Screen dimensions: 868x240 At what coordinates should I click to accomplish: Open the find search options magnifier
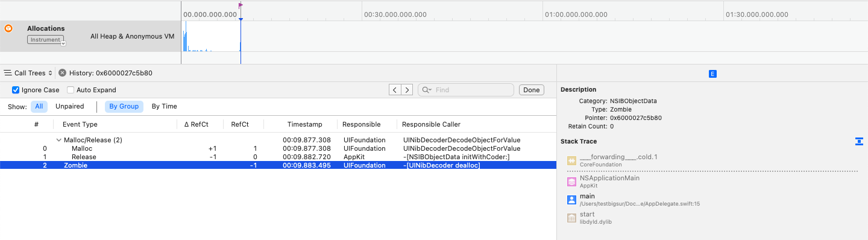[427, 90]
